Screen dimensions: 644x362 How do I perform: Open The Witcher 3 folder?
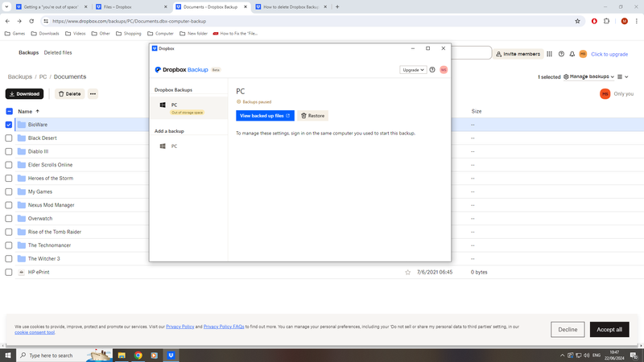coord(44,258)
